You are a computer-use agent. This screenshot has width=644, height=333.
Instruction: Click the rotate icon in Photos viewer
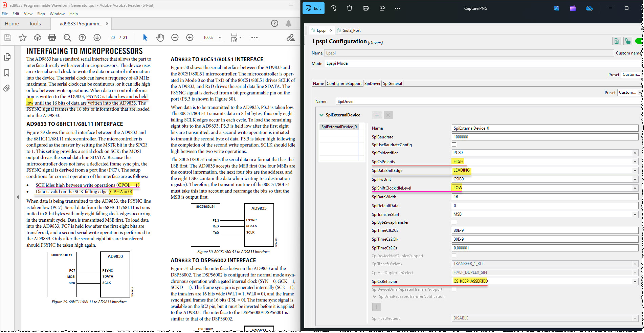tap(333, 8)
